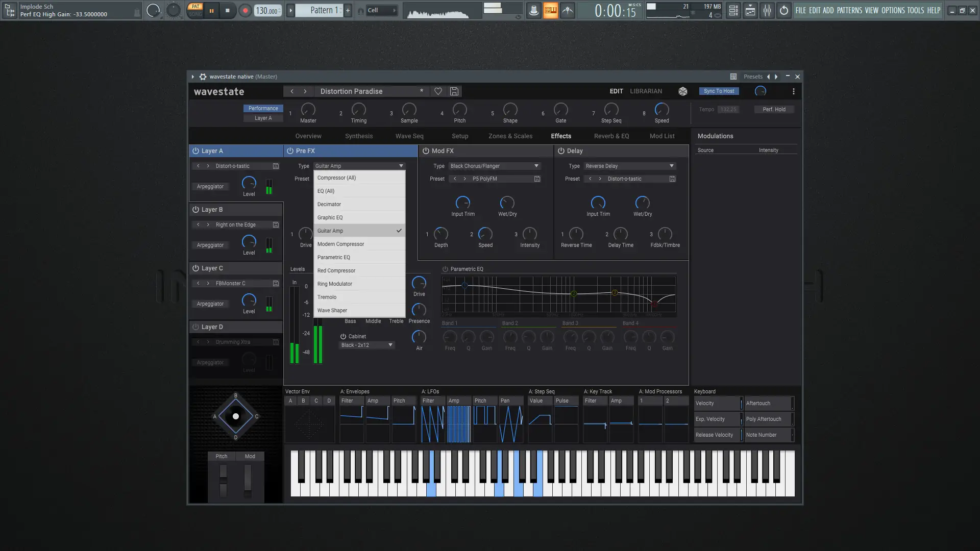Toggle the Cabinet power switch
This screenshot has height=551, width=980.
coord(343,337)
